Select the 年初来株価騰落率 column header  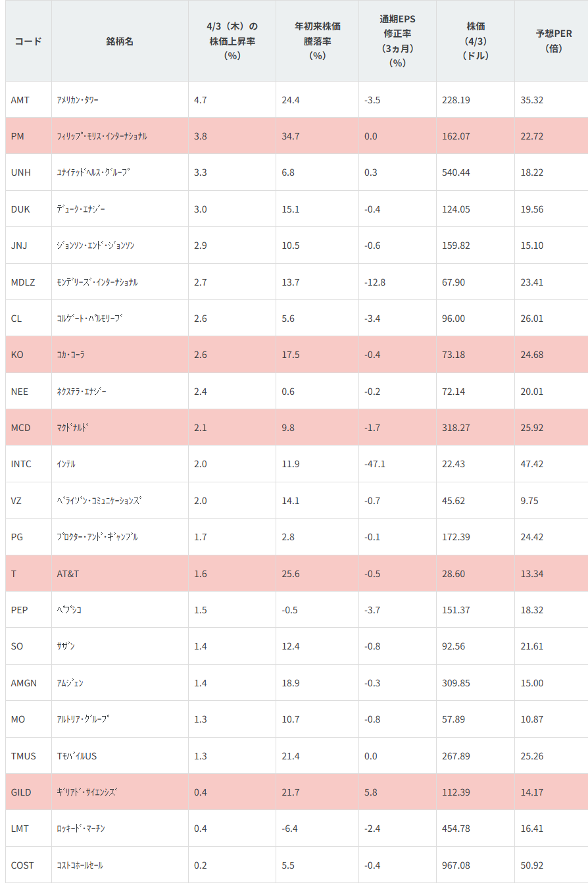[317, 41]
